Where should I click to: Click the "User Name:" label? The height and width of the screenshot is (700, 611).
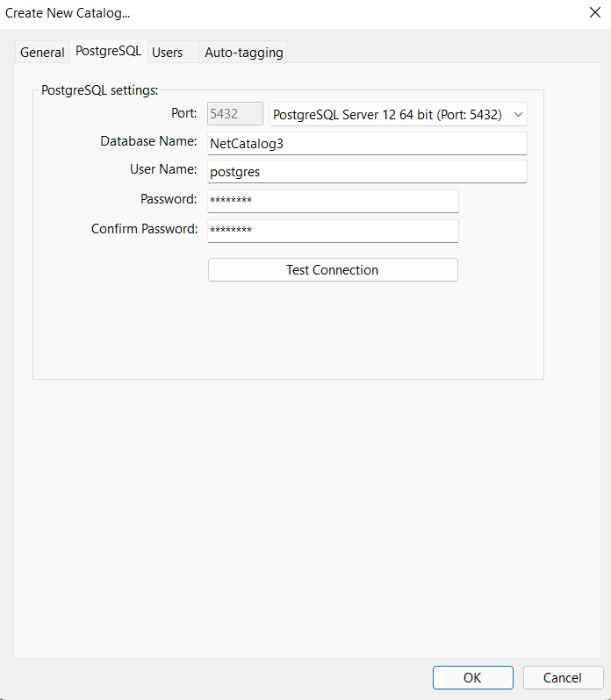tap(163, 169)
